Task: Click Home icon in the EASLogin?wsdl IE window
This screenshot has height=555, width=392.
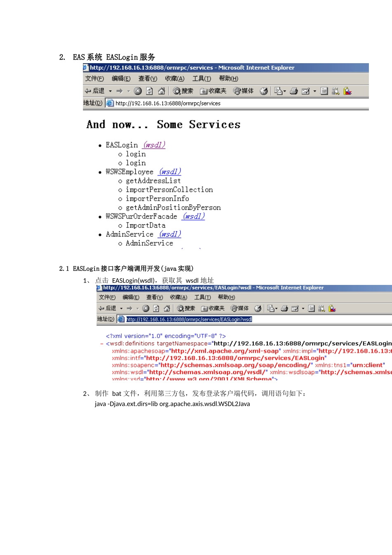Action: [167, 308]
